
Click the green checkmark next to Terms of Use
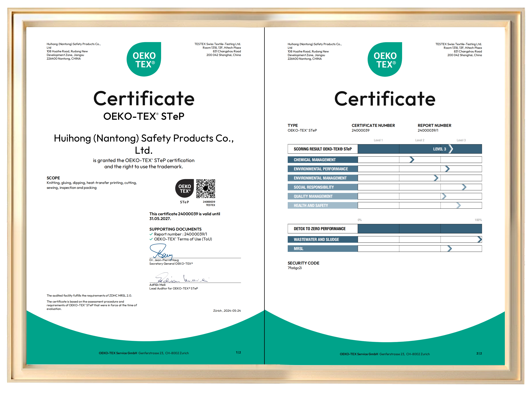(x=151, y=239)
